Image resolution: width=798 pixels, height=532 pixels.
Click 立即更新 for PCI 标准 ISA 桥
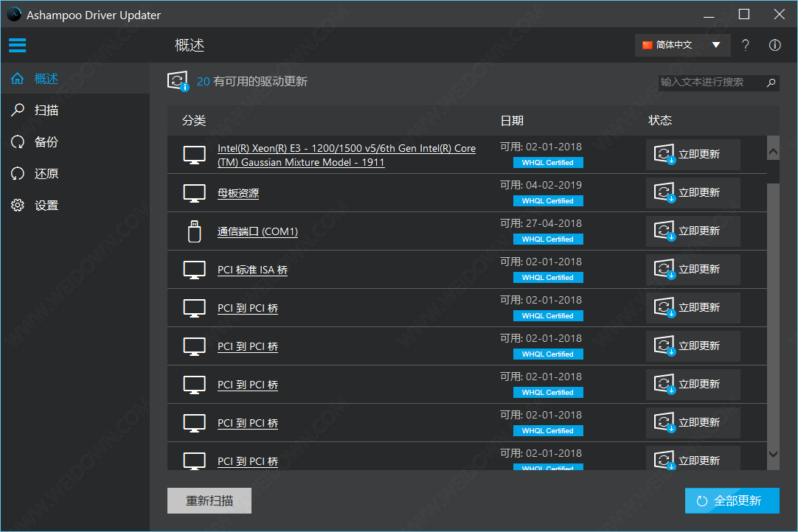point(693,269)
